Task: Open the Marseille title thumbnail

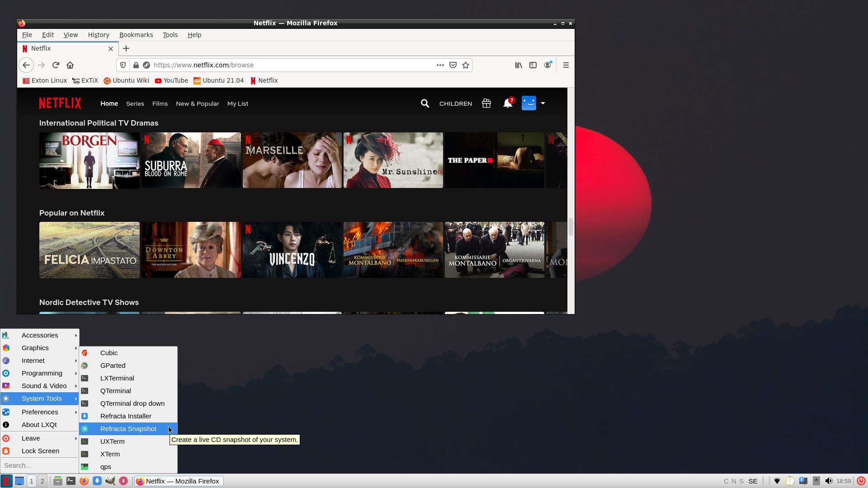Action: (x=292, y=160)
